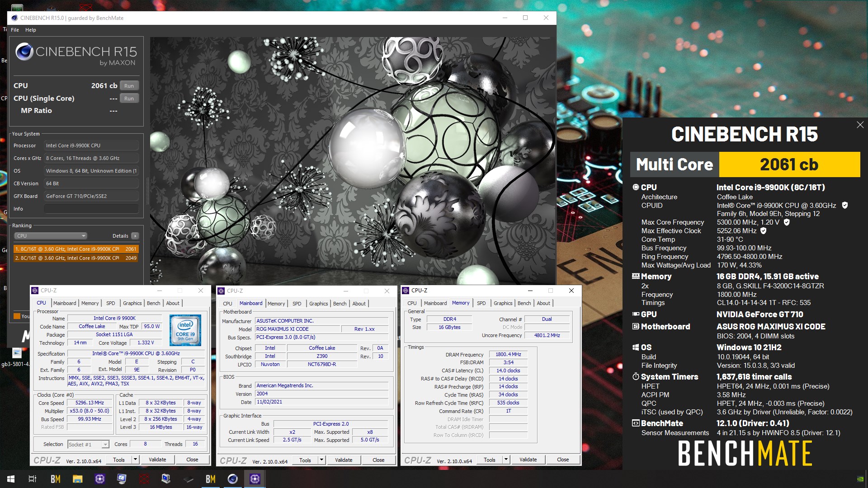Open the black memory module taskbar icon
The image size is (868, 488).
tap(188, 479)
